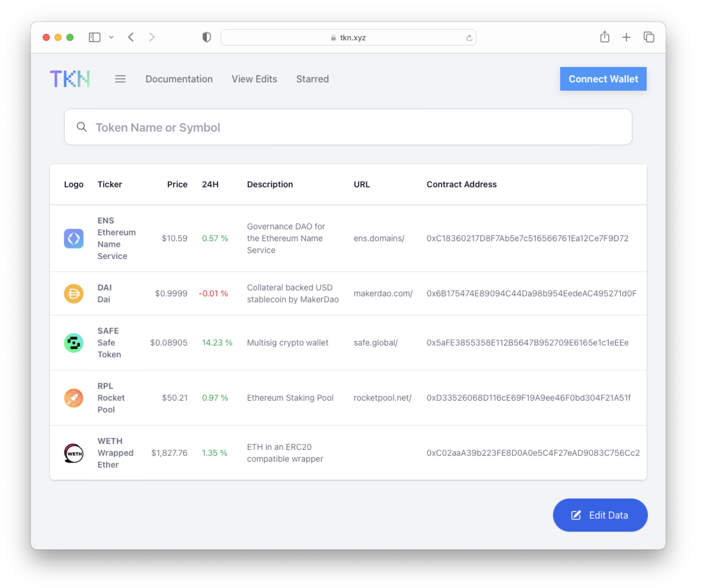Click the ENS Ethereum Name Service ticker
Viewport: 703px width, 588px height.
click(x=116, y=238)
